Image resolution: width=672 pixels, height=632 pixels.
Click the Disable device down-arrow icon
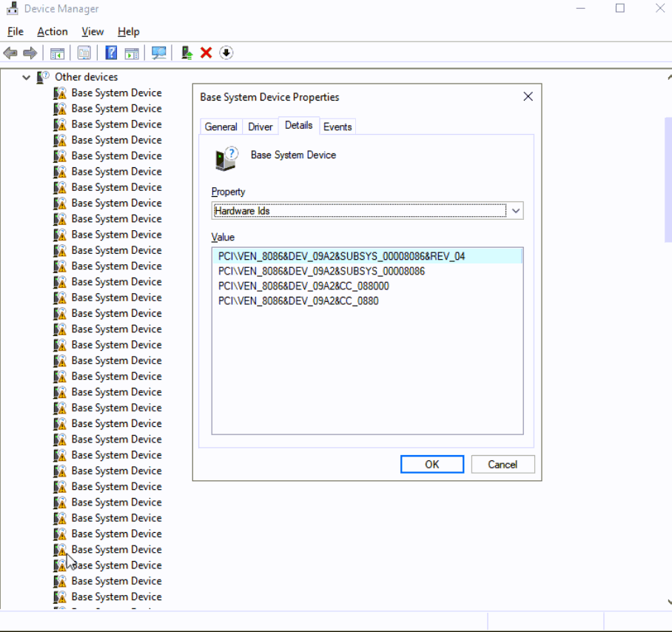click(x=226, y=53)
